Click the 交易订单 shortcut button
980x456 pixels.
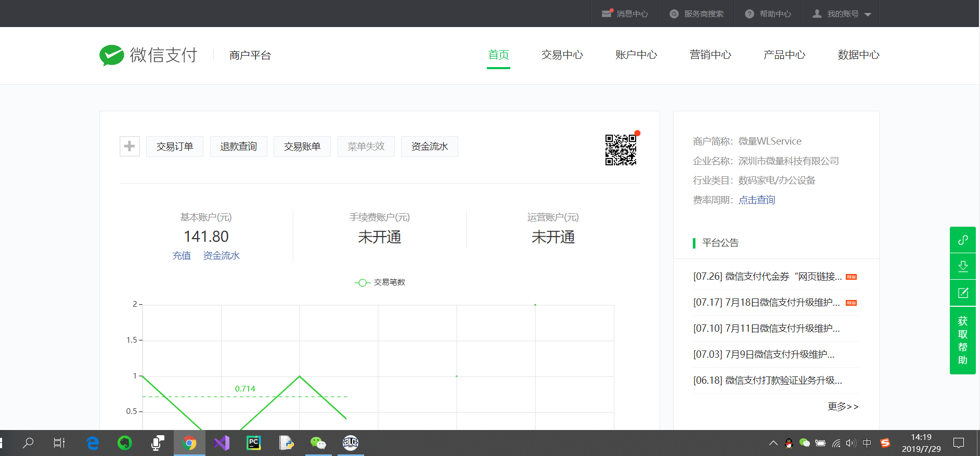tap(175, 147)
